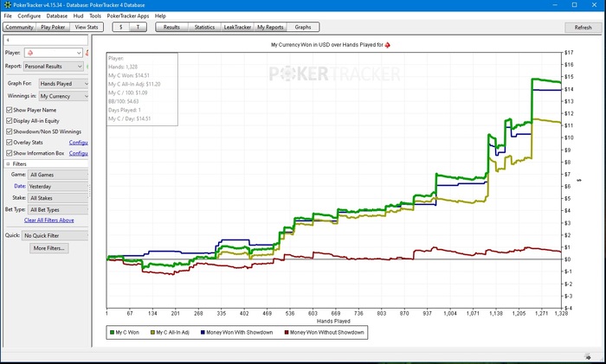Viewport: 606px width, 364px height.
Task: Toggle Overlay Stats checkbox
Action: point(10,143)
